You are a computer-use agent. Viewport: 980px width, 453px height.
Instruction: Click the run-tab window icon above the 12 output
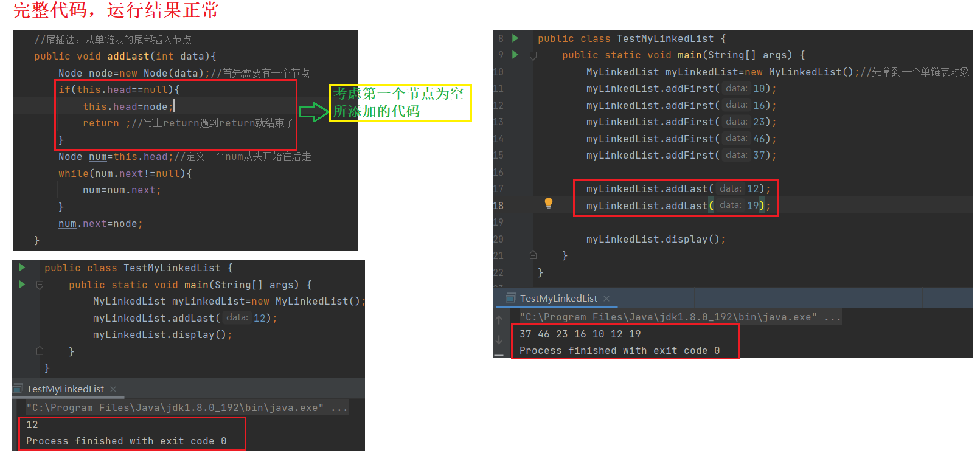18,389
